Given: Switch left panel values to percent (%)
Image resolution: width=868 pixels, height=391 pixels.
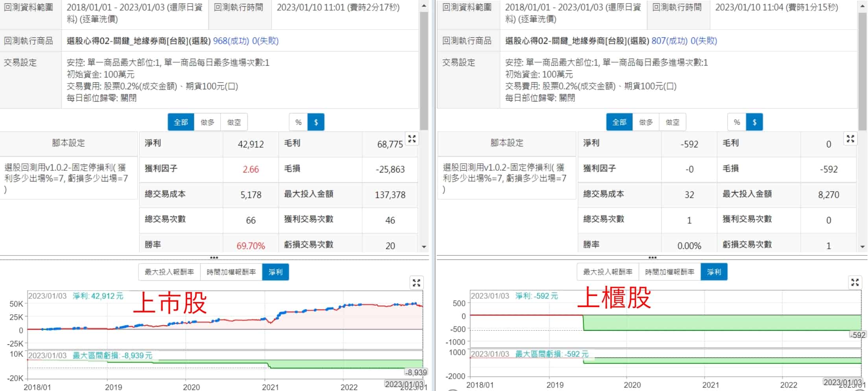Looking at the screenshot, I should [299, 122].
